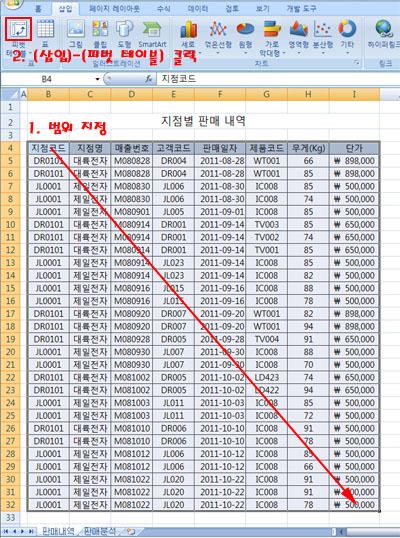Insert a Scatter chart icon
The width and height of the screenshot is (400, 538).
coord(322,29)
